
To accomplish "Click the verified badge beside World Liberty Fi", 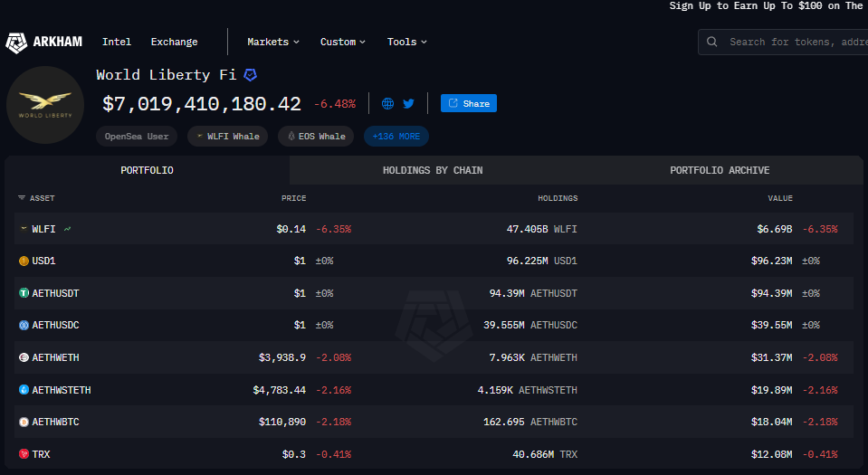I will 251,75.
